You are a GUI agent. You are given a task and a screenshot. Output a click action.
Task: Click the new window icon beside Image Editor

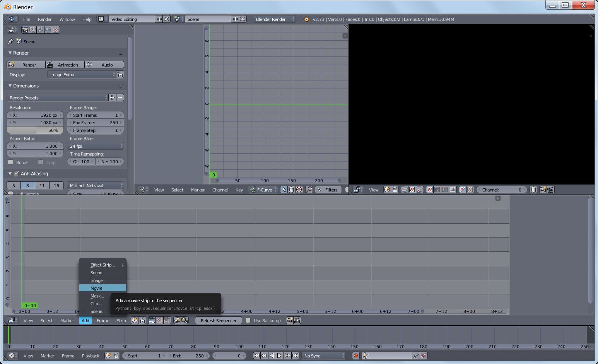(120, 75)
